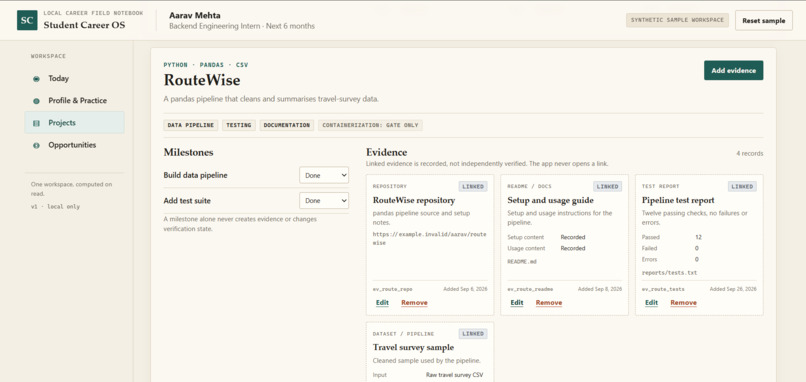Select Projects in the sidebar
This screenshot has height=382, width=806.
pyautogui.click(x=74, y=123)
